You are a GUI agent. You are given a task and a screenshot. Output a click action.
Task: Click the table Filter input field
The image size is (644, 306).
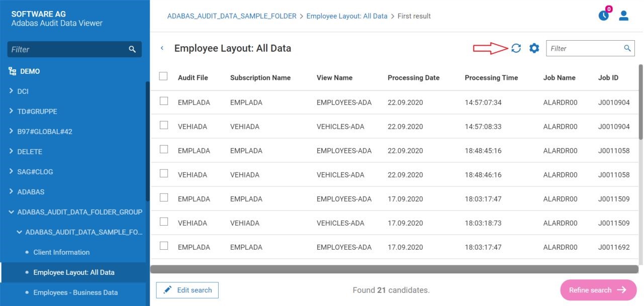coord(590,48)
